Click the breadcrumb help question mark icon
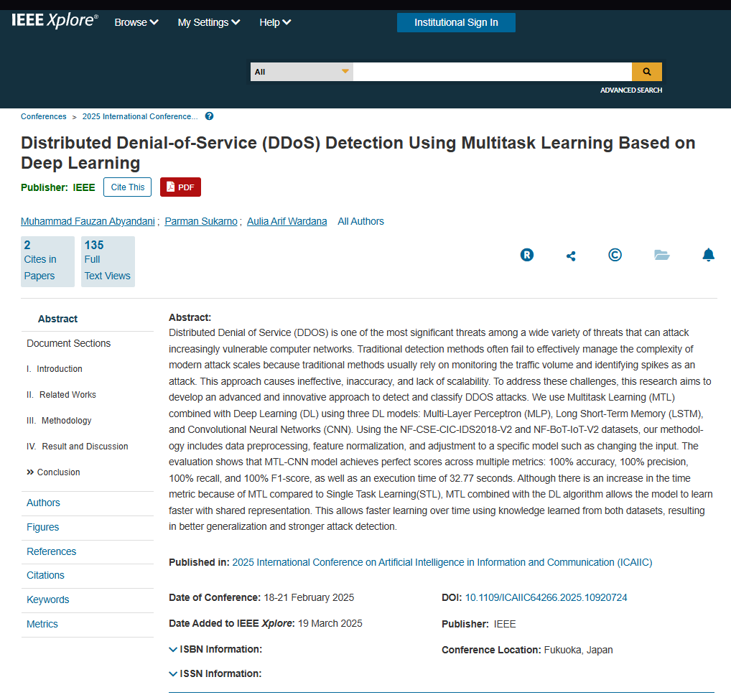Viewport: 731px width, 700px height. tap(210, 116)
